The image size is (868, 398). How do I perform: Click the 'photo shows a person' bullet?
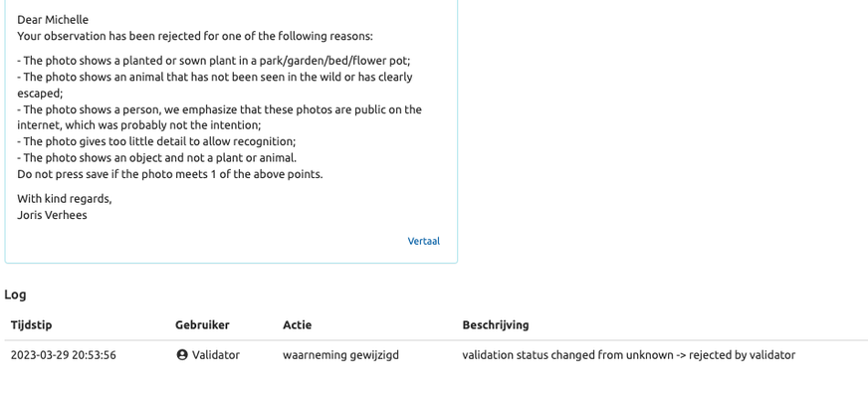pyautogui.click(x=220, y=109)
